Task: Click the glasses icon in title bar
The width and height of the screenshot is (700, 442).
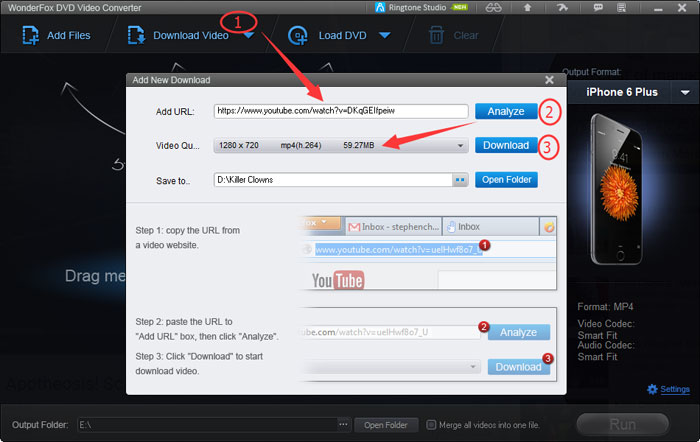Action: tap(493, 8)
